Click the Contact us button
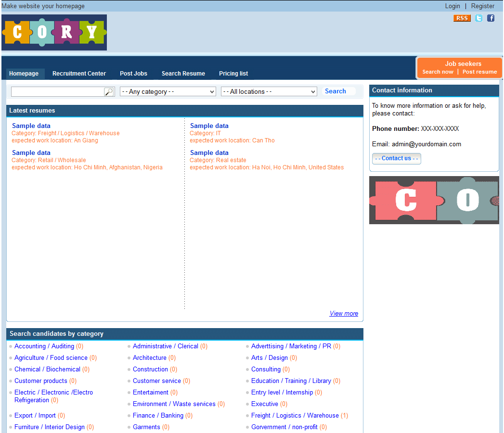This screenshot has height=433, width=504. 396,158
